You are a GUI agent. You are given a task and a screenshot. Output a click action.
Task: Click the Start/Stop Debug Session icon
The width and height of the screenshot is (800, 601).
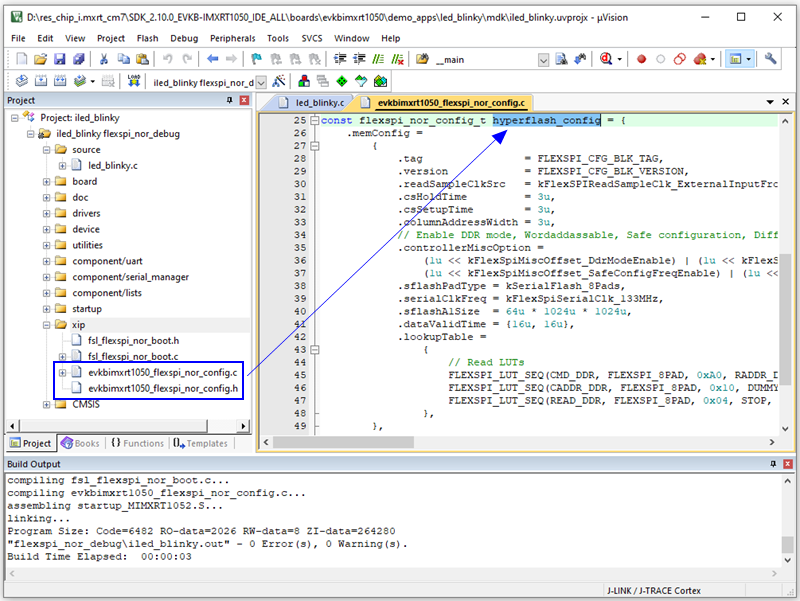point(606,60)
